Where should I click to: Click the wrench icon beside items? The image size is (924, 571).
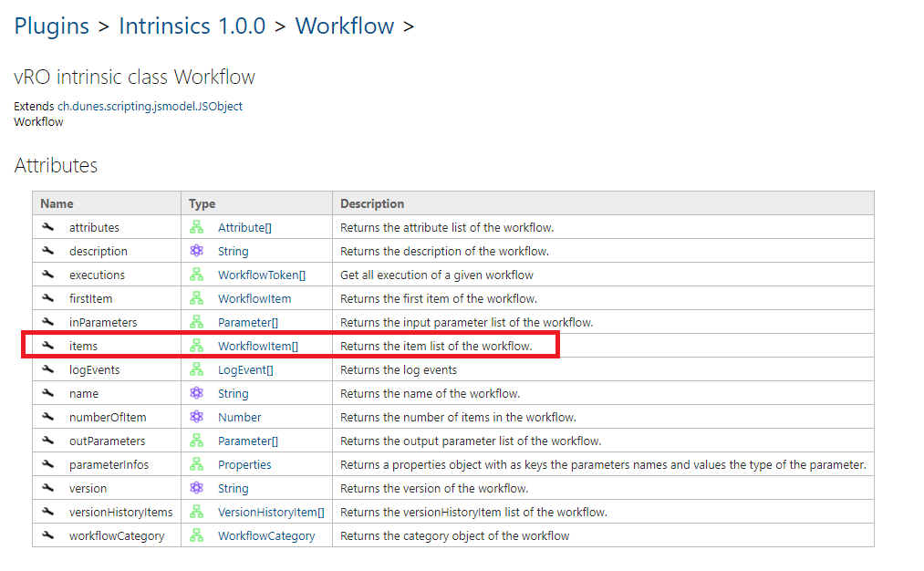pos(47,346)
